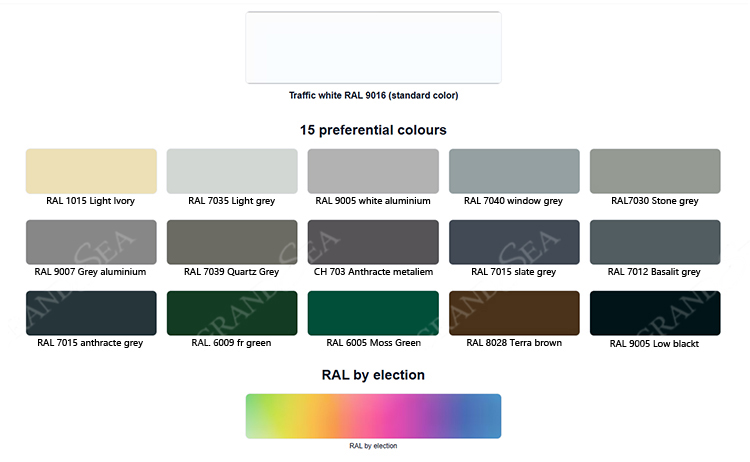Image resolution: width=750 pixels, height=462 pixels.
Task: Select the RAL 7015 anthracte grey swatch
Action: click(91, 313)
